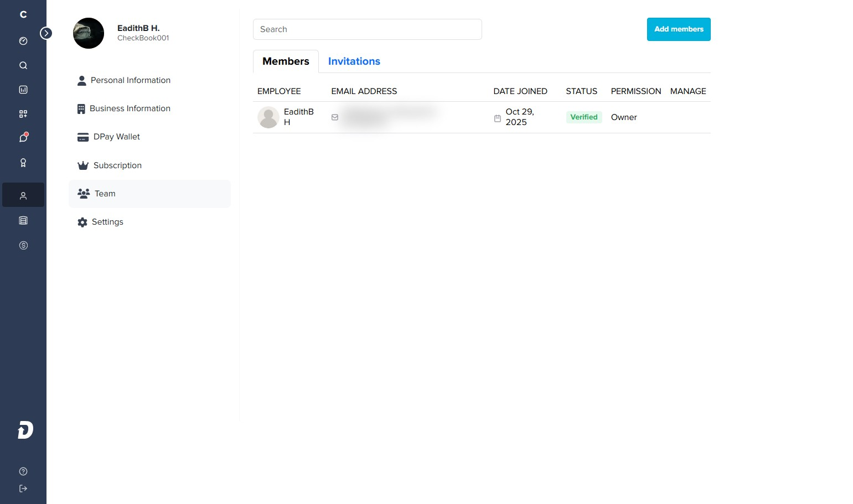Click the large D brand logo
The image size is (853, 504).
click(25, 430)
